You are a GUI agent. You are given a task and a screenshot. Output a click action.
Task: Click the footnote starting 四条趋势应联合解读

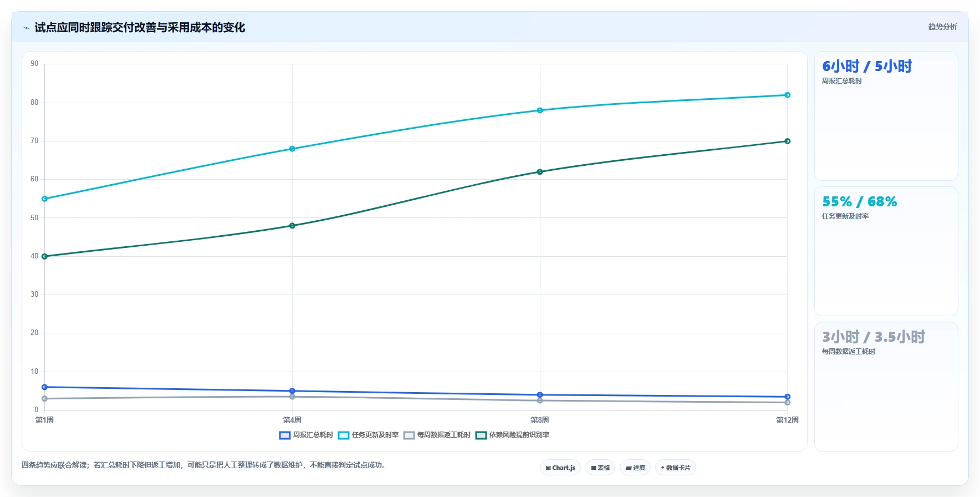[x=204, y=465]
